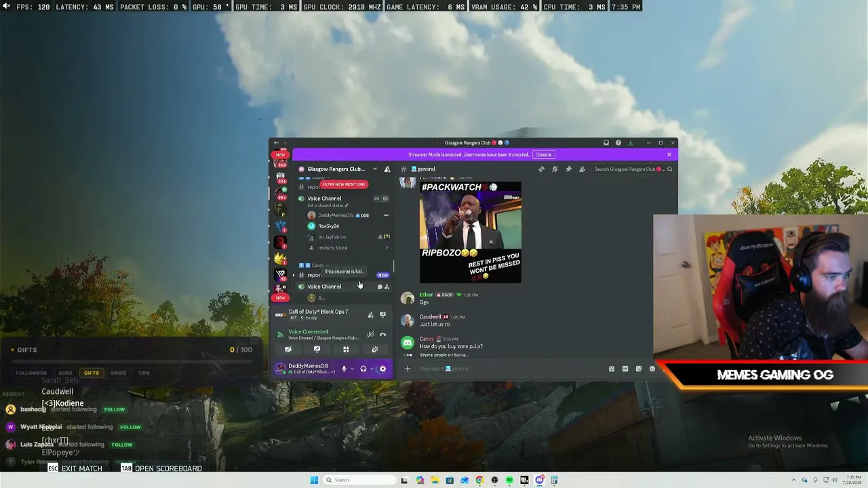
Task: Click Ethan's username in chat
Action: pos(426,295)
